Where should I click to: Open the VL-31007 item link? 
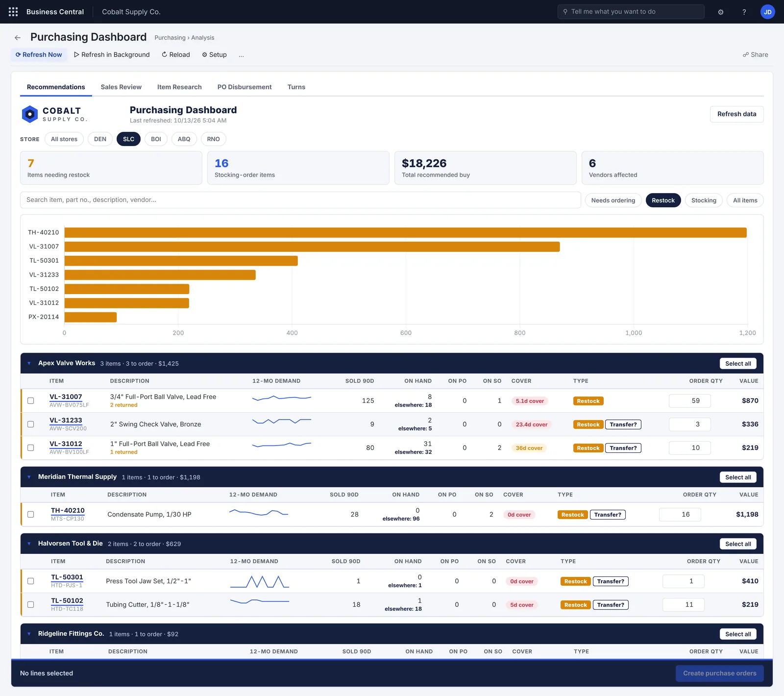(66, 397)
